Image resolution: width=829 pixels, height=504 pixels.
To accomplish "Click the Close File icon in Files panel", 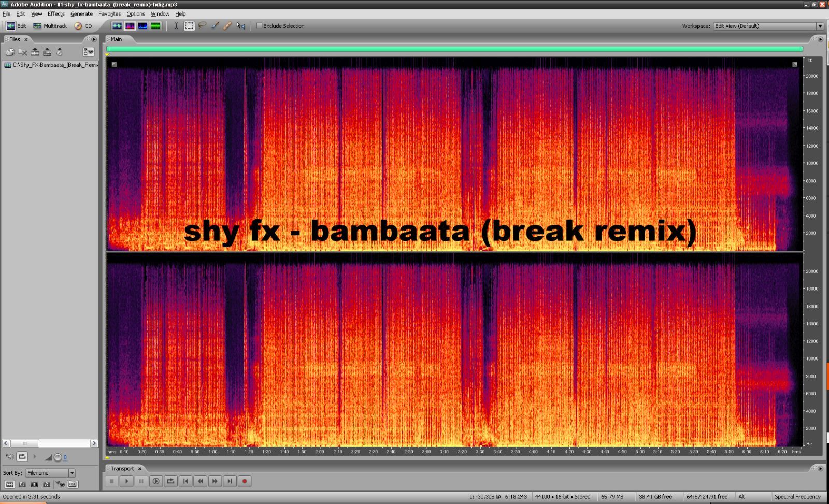I will (x=23, y=52).
